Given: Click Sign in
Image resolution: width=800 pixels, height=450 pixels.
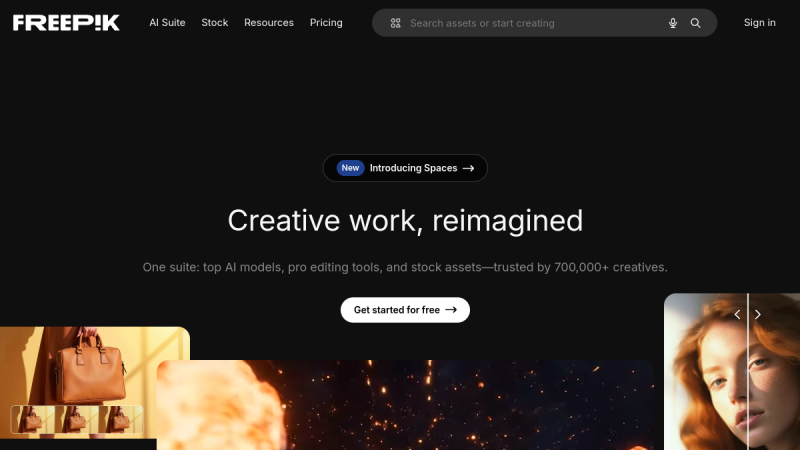Looking at the screenshot, I should click(x=760, y=22).
